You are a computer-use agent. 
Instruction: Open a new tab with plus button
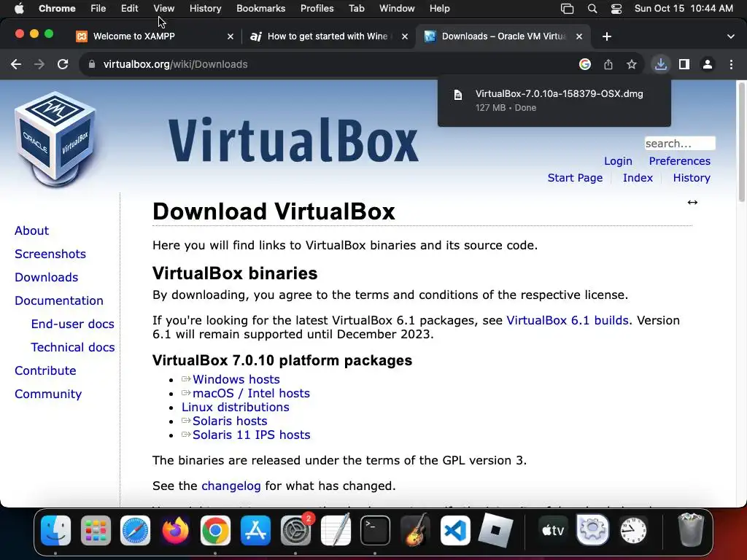[x=606, y=36]
